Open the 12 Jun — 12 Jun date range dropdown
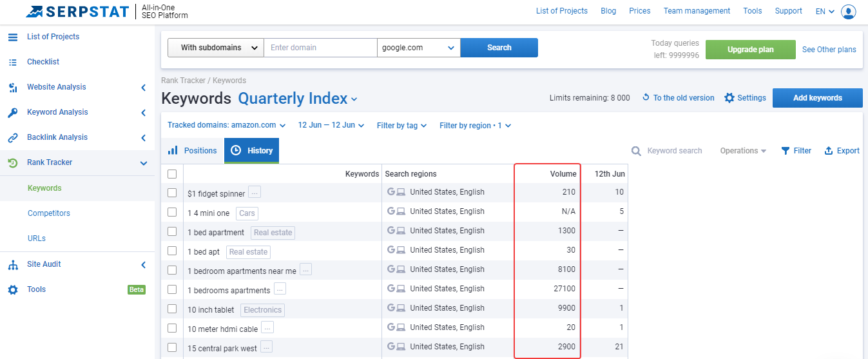This screenshot has width=868, height=359. click(331, 125)
